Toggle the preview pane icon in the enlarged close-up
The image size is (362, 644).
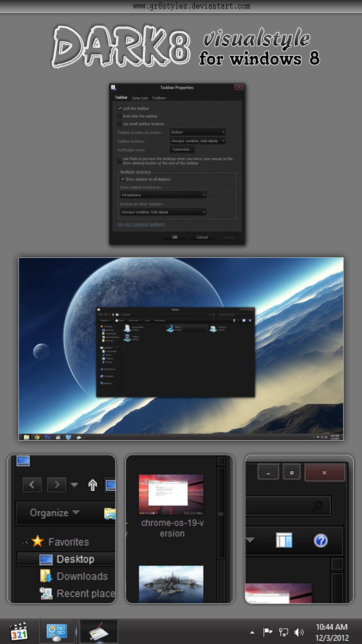[284, 540]
